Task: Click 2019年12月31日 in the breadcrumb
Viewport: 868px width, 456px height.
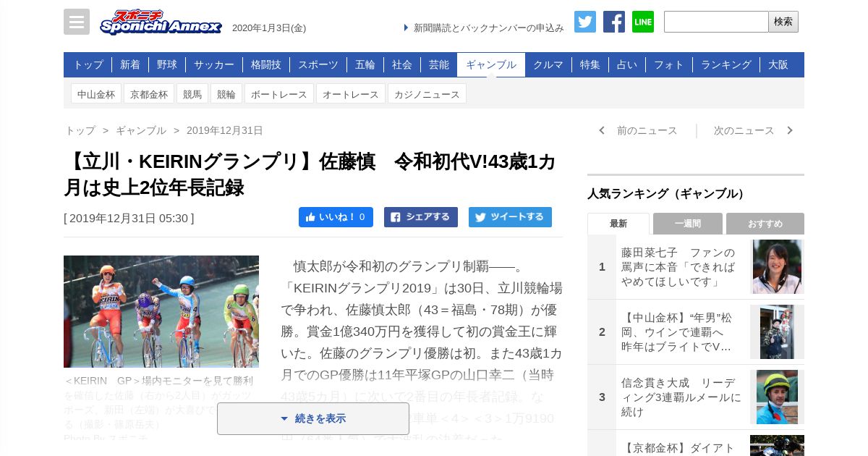Action: tap(225, 130)
